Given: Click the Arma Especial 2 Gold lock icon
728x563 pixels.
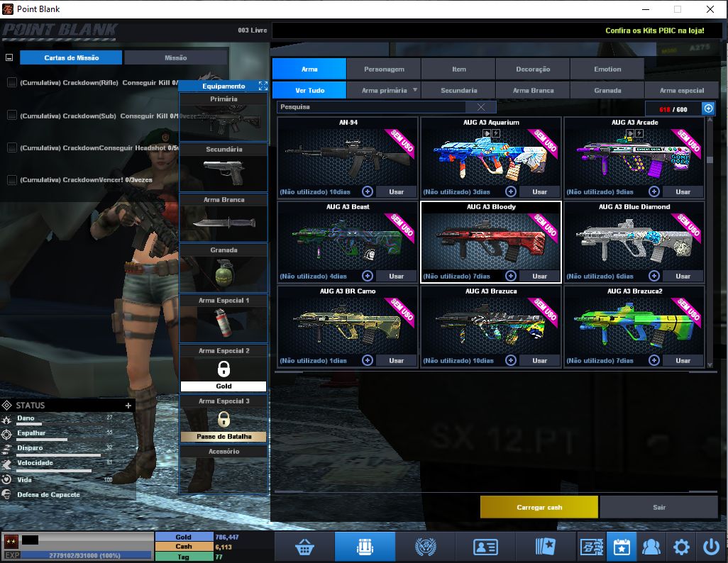Looking at the screenshot, I should (224, 369).
